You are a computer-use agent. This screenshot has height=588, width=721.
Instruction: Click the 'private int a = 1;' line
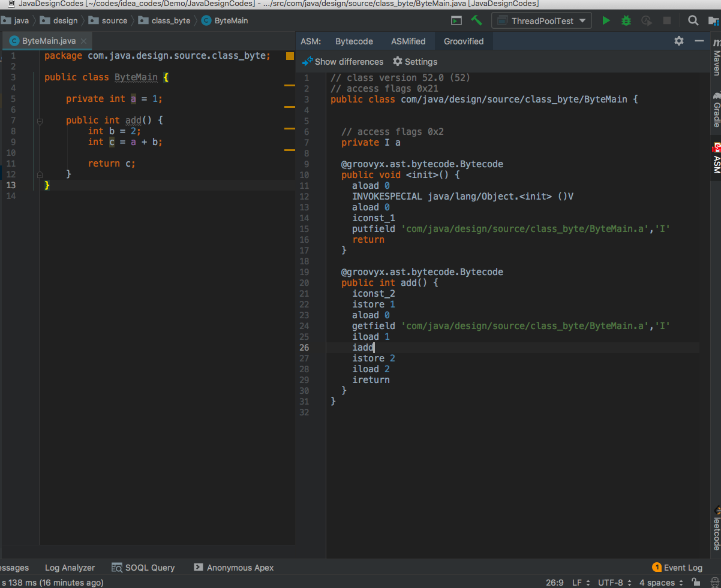coord(114,99)
